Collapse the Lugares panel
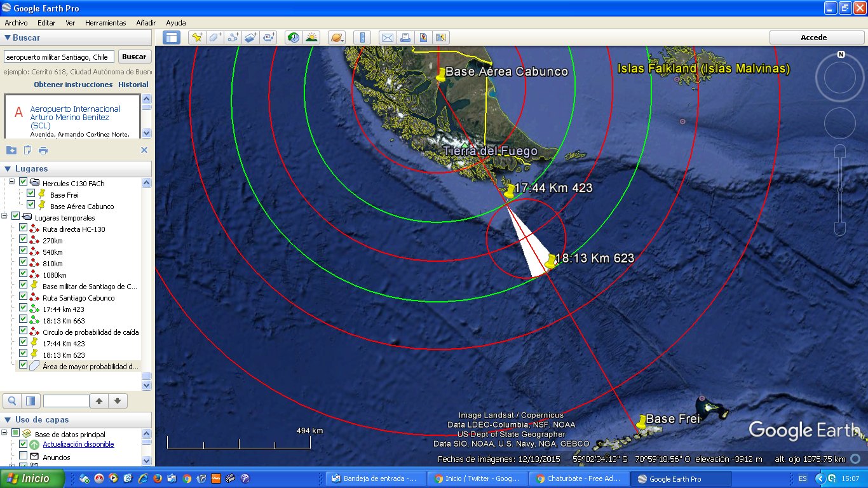868x488 pixels. tap(7, 168)
